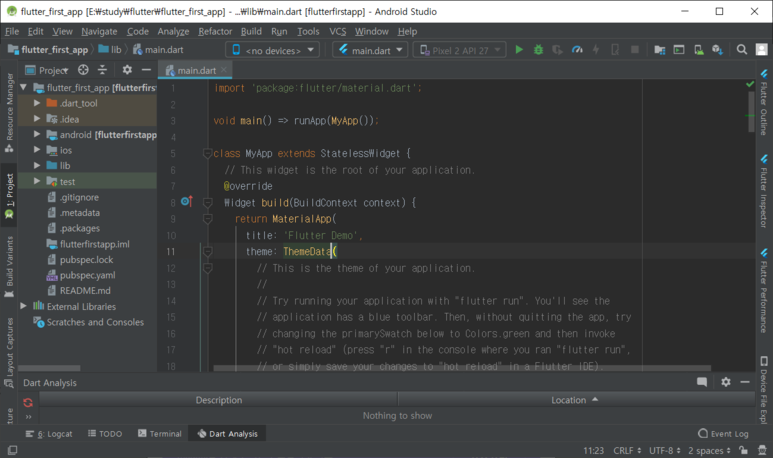Screen dimensions: 773x458
Task: Open the Pixel 2 API 27 emulator dropdown
Action: (459, 50)
